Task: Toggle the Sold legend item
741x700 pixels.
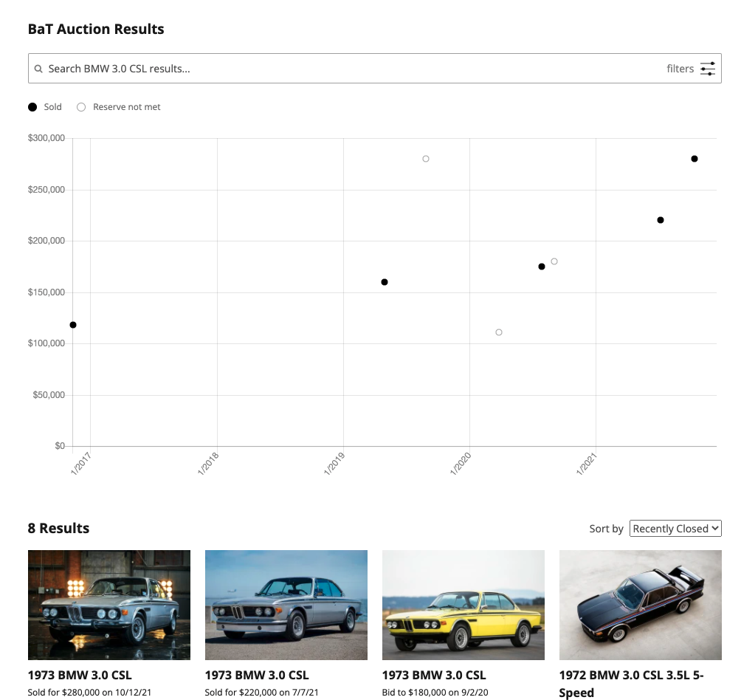Action: (x=45, y=107)
